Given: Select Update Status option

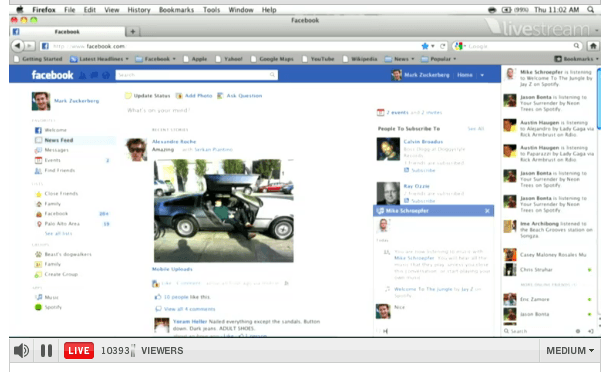Looking at the screenshot, I should [x=147, y=95].
